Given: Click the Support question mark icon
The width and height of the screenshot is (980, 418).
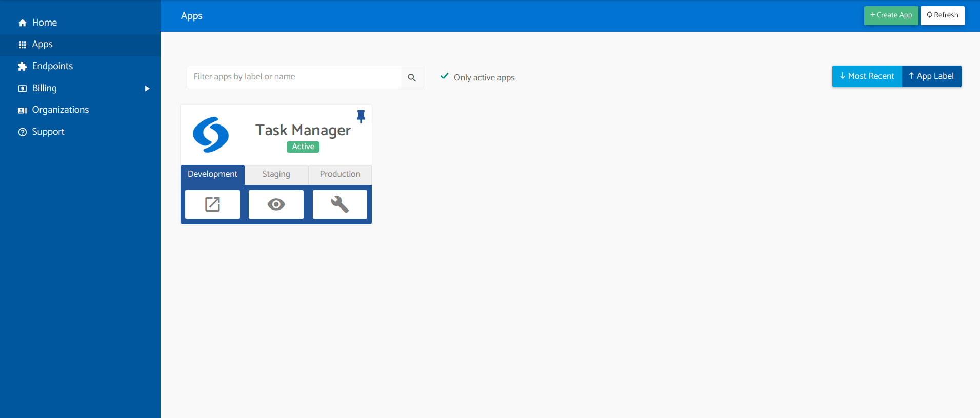Looking at the screenshot, I should 23,132.
